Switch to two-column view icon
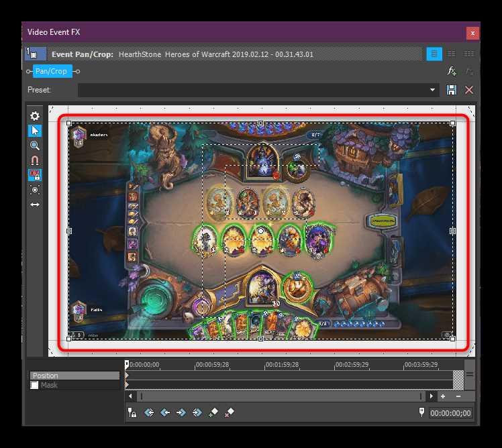 click(x=451, y=54)
